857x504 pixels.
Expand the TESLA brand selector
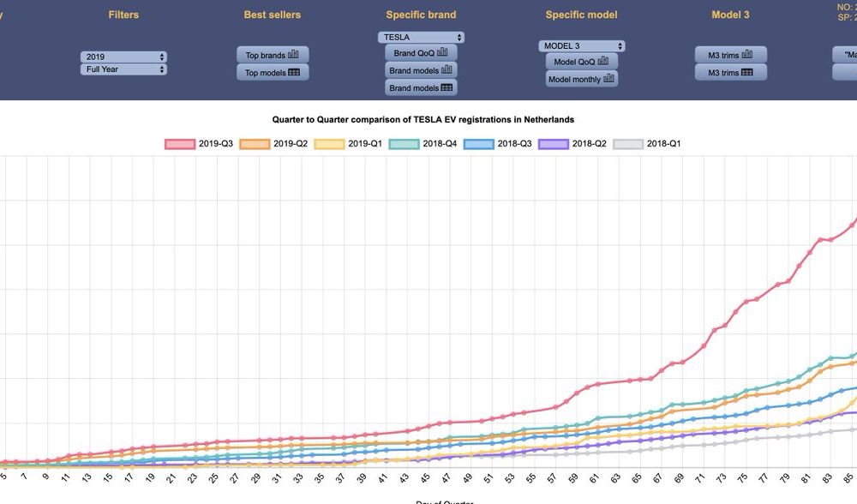421,37
